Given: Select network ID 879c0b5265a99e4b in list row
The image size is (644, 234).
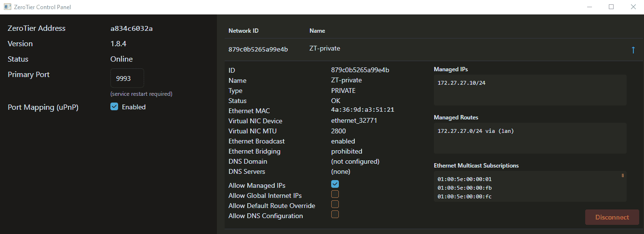Looking at the screenshot, I should coord(258,49).
